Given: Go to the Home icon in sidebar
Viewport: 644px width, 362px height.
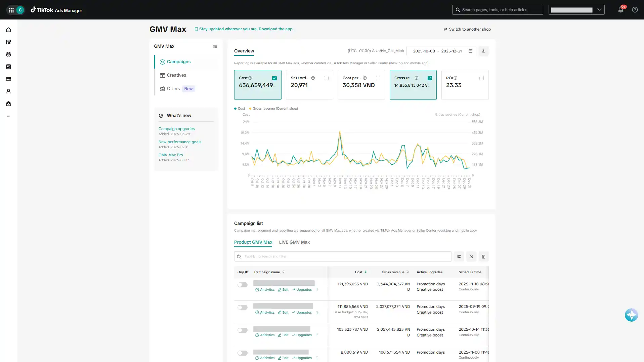Looking at the screenshot, I should pyautogui.click(x=8, y=30).
